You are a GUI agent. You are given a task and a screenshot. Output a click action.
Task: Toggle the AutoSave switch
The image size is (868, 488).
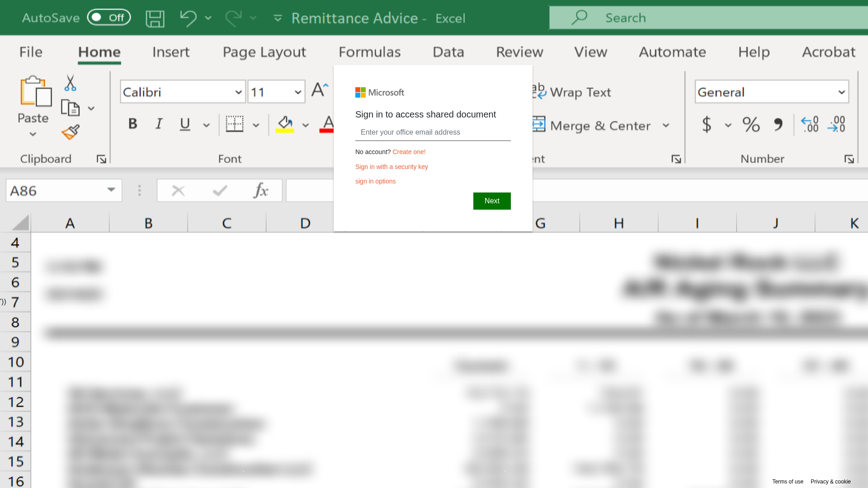[x=109, y=18]
